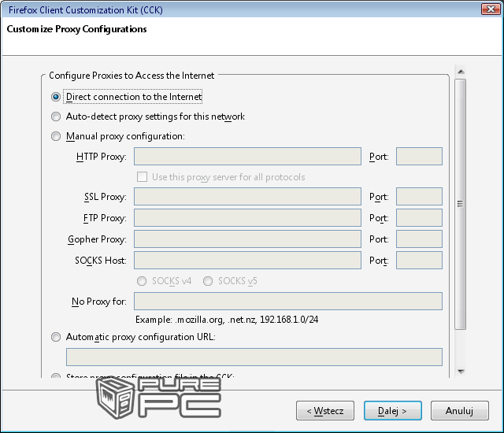Enable Use this proxy server for all protocols

click(143, 177)
